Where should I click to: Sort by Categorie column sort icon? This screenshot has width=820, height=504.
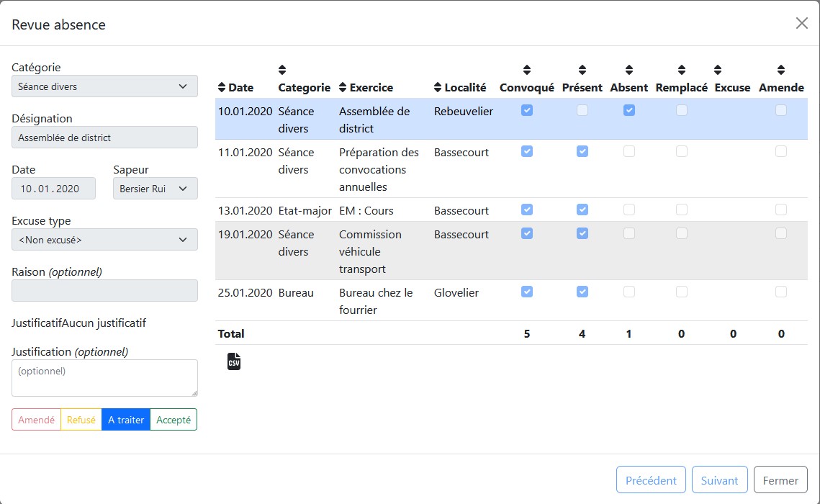282,70
